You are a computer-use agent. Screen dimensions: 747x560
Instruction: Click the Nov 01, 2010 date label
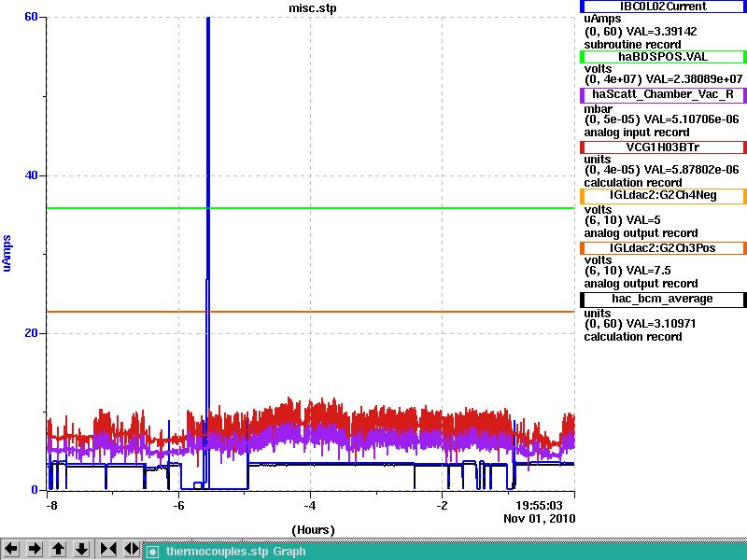pos(540,519)
